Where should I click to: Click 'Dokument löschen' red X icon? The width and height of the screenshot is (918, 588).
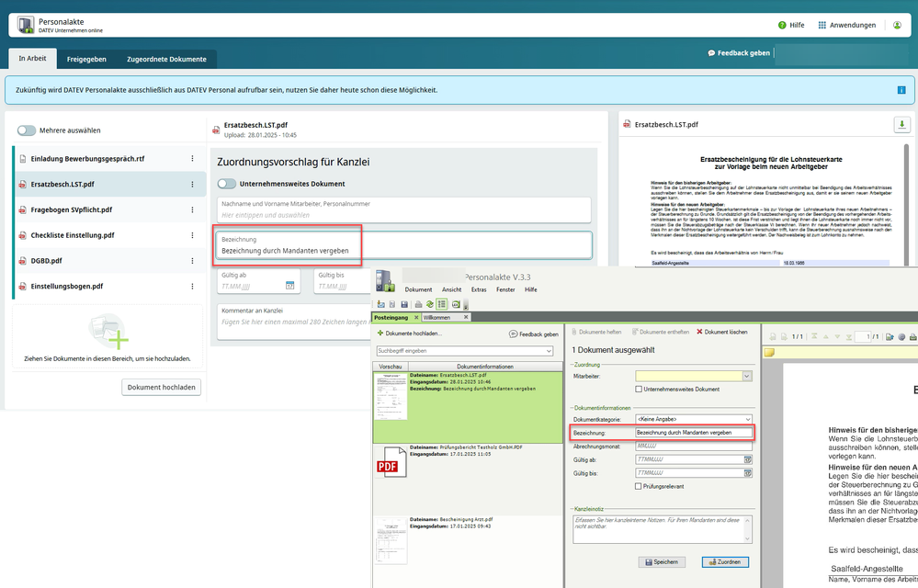(699, 332)
